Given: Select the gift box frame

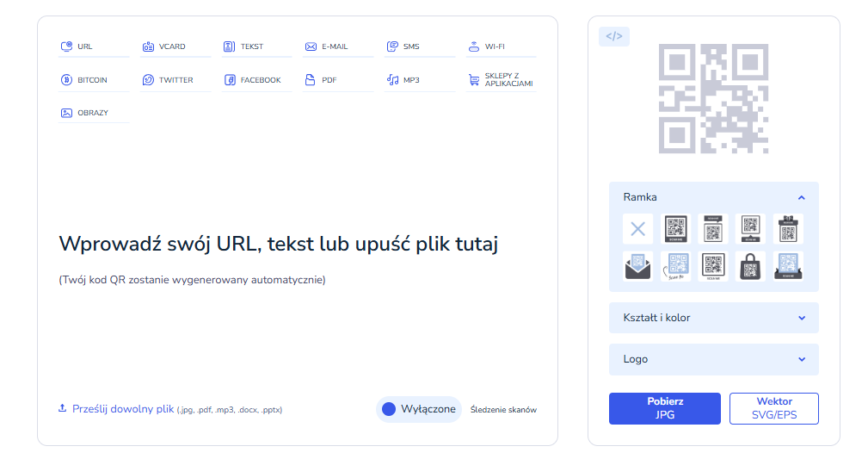Looking at the screenshot, I should pos(788,229).
